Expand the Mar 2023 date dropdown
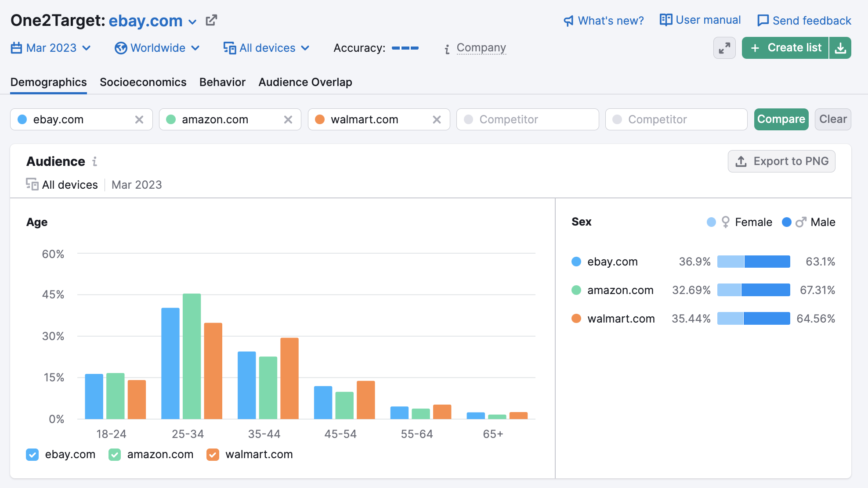 (x=51, y=48)
